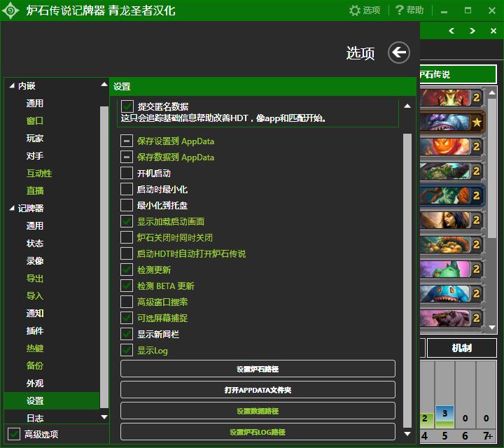The image size is (504, 448).
Task: Open 直播 in the sidebar
Action: (x=35, y=191)
